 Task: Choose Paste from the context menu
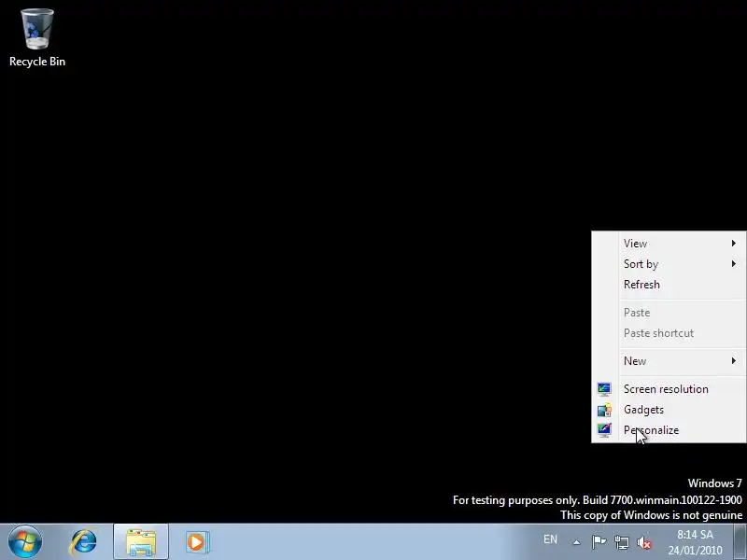point(669,313)
